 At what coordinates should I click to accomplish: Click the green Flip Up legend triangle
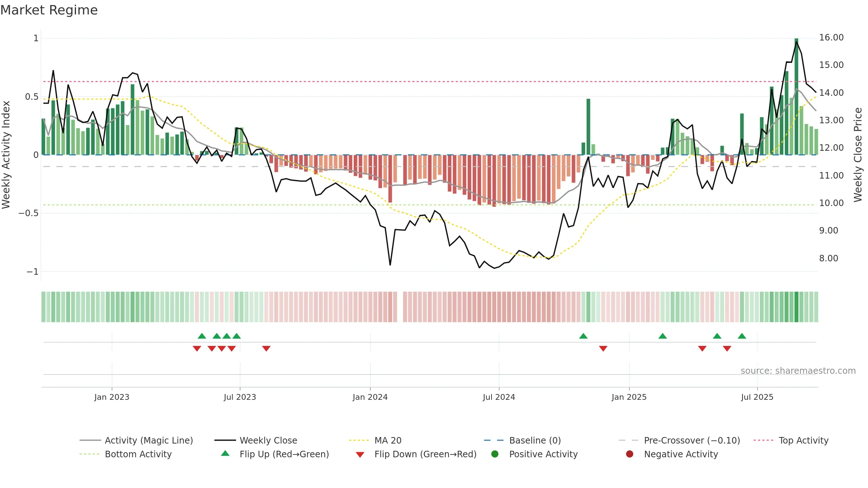(225, 453)
